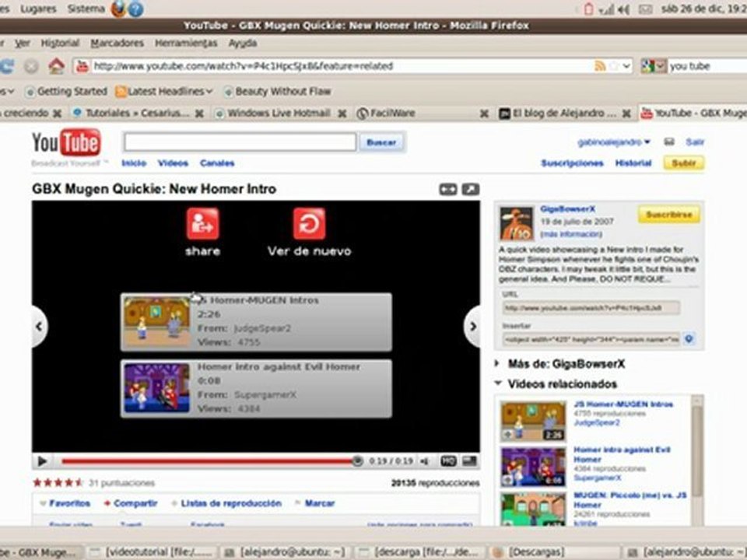Screen dimensions: 747x560
Task: Click the Firefox stop loading button
Action: tap(31, 66)
